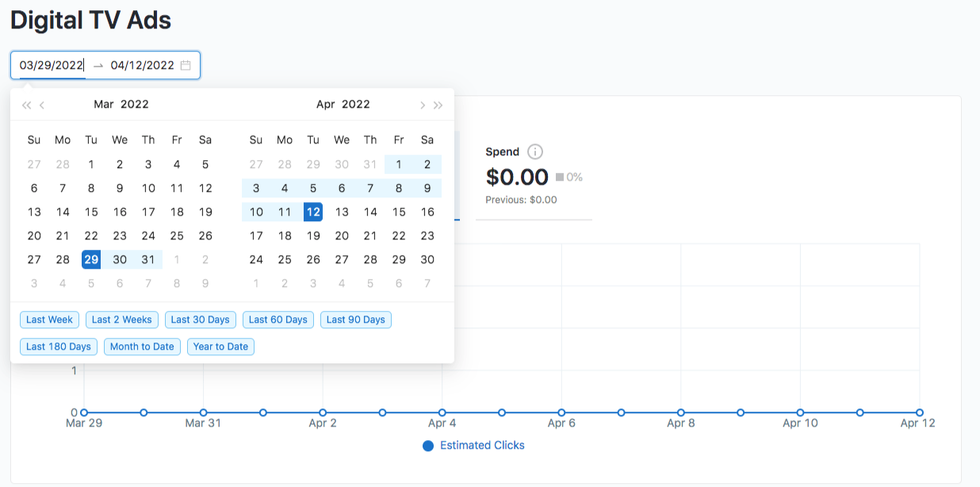Click the start date field 03/29/2022
Viewport: 980px width, 487px height.
click(52, 65)
